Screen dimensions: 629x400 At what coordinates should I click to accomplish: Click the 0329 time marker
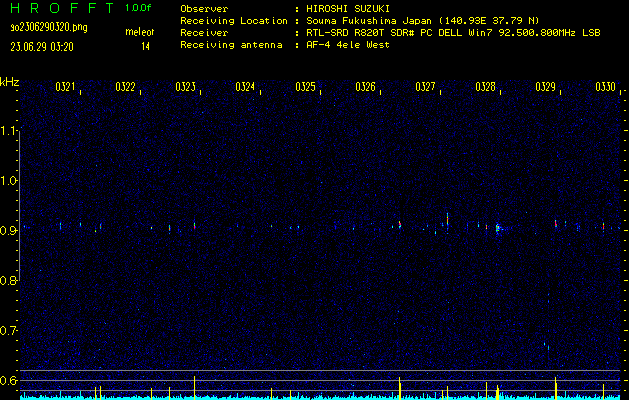pos(545,88)
